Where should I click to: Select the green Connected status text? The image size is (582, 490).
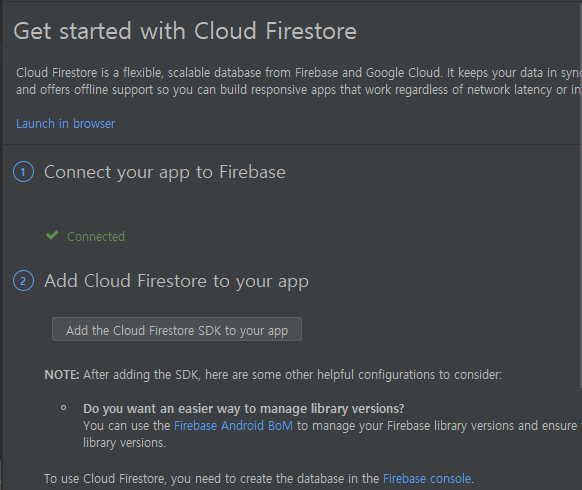[x=96, y=236]
